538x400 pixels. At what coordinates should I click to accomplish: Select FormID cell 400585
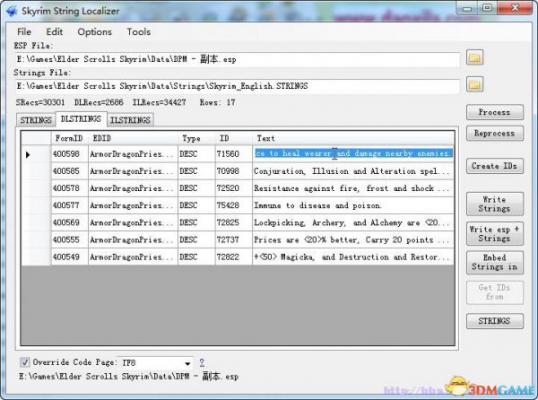tap(70, 171)
